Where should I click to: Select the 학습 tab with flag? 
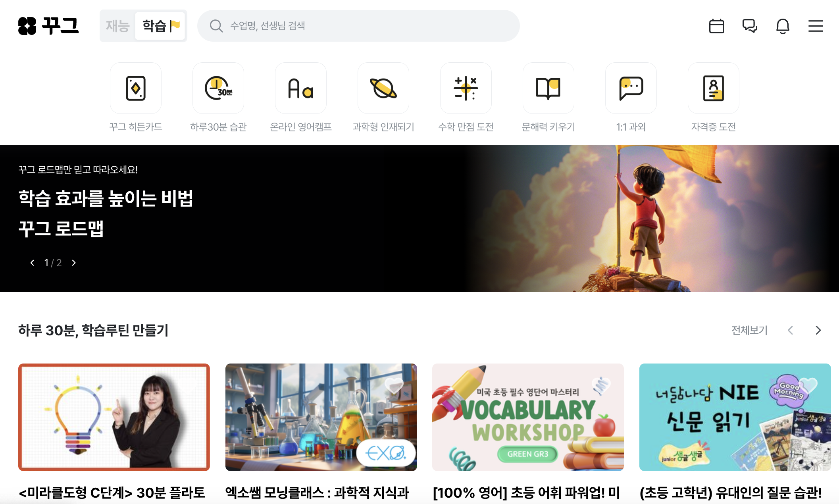160,26
